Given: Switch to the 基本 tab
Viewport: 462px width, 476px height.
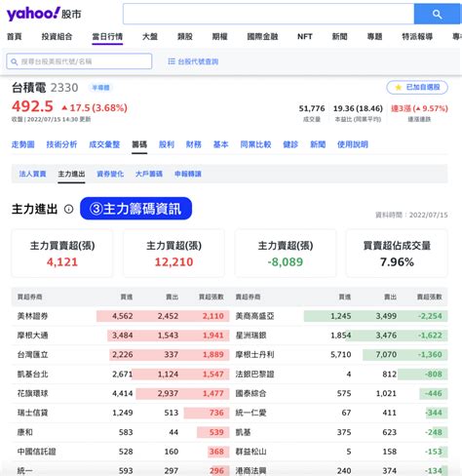Looking at the screenshot, I should click(220, 144).
